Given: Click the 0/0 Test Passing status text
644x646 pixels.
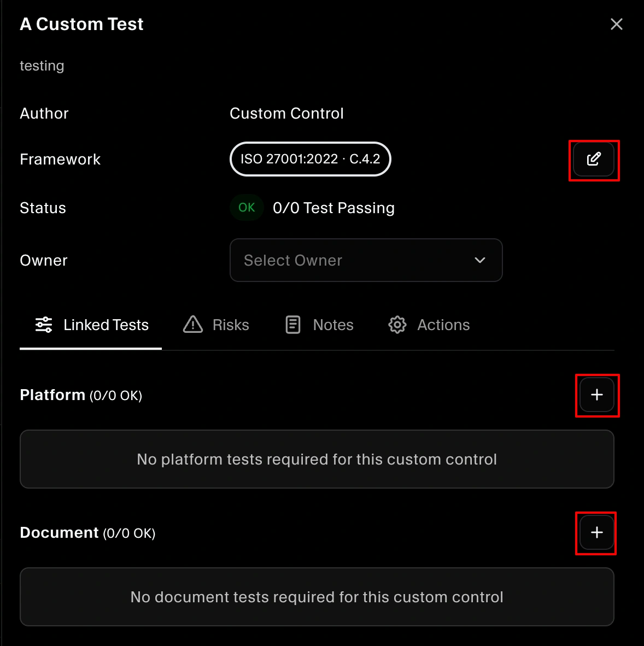Looking at the screenshot, I should 333,208.
